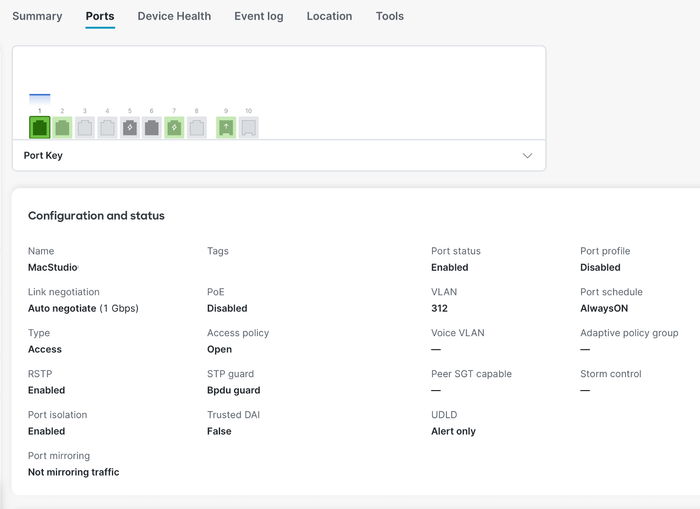Select PoE port 5 icon
Viewport: 700px width, 509px height.
130,127
